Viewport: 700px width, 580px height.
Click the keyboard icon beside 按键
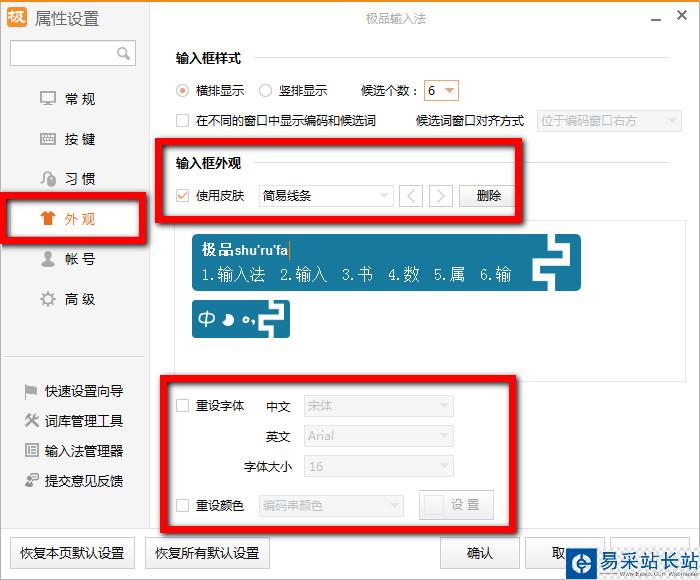coord(48,139)
